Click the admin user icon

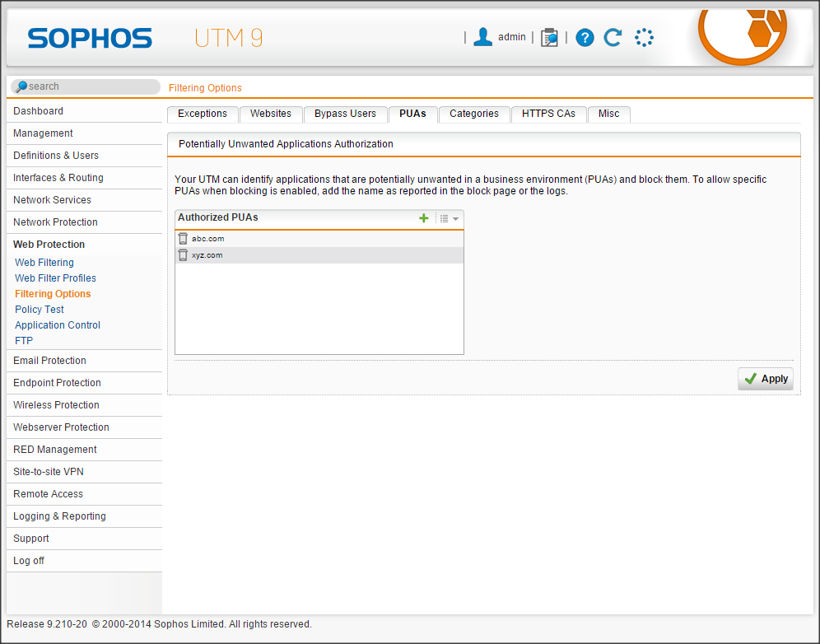click(x=483, y=37)
